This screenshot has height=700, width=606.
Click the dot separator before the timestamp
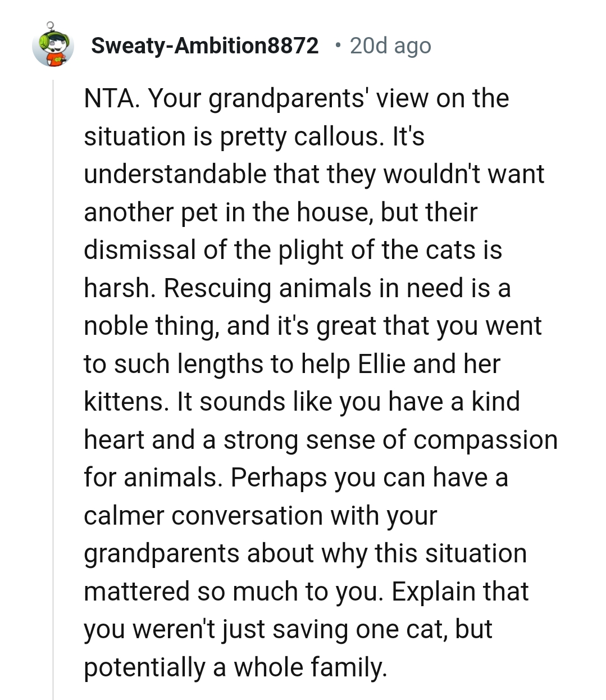tap(337, 45)
